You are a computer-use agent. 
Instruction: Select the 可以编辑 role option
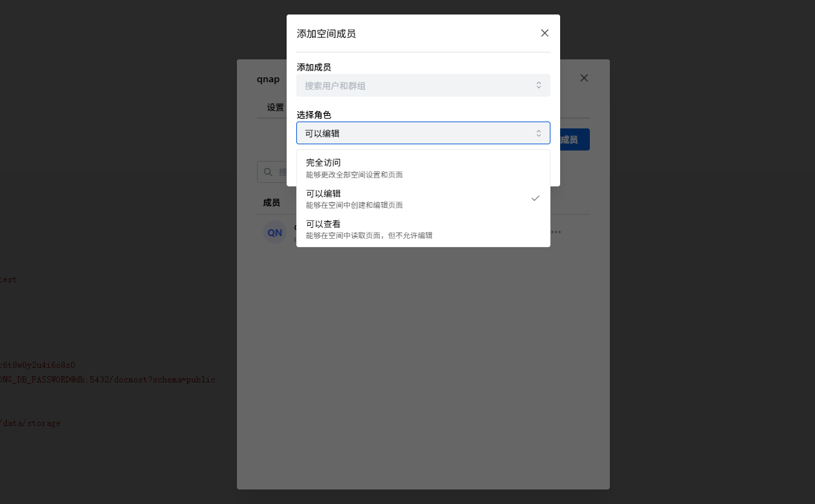pos(423,198)
